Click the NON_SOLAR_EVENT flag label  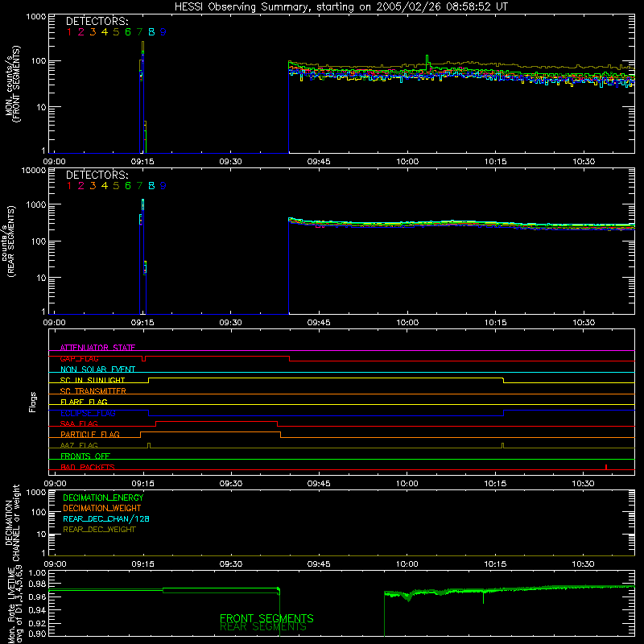[97, 369]
